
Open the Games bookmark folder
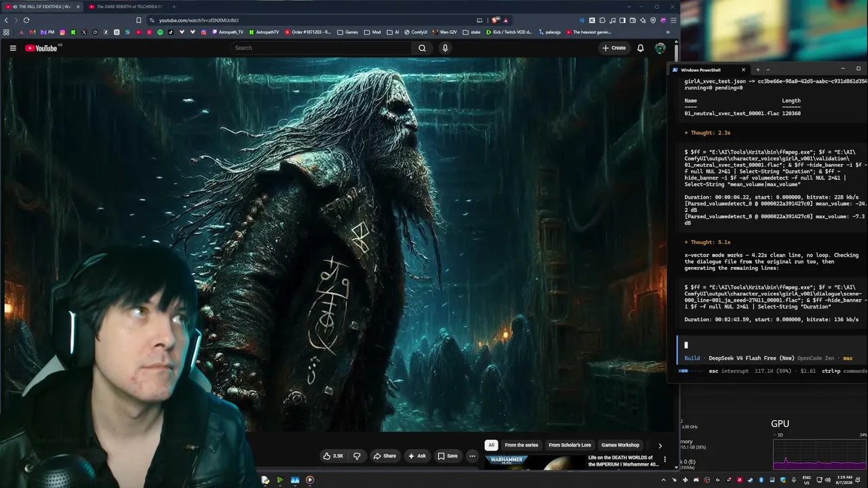[x=348, y=32]
